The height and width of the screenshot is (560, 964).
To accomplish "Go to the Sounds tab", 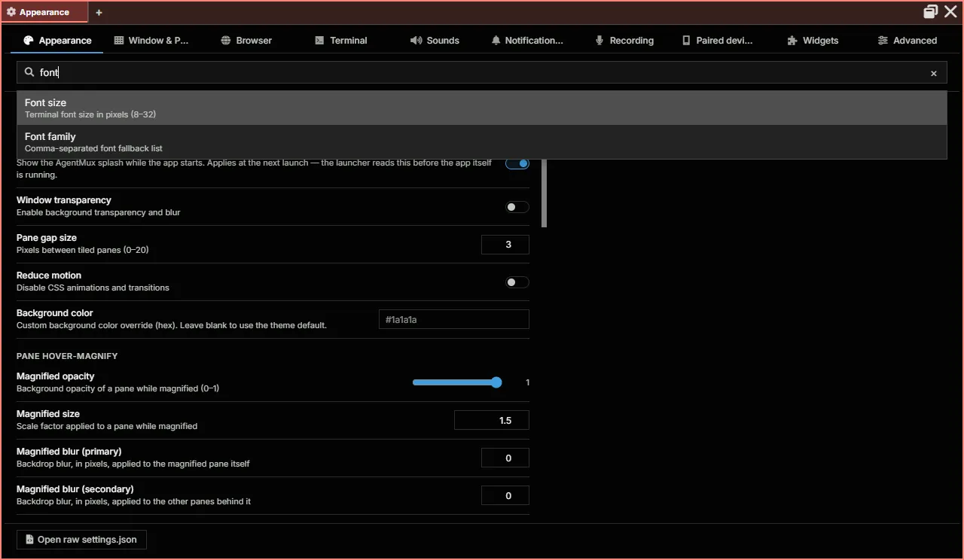I will click(435, 41).
